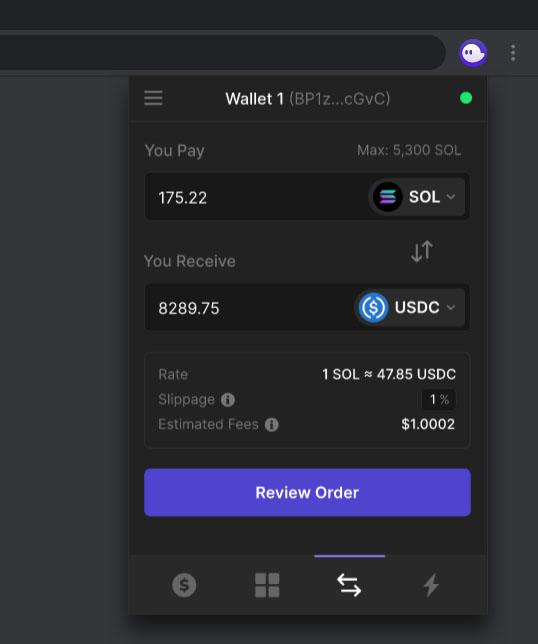This screenshot has width=538, height=644.
Task: Open the browser three-dot menu
Action: coord(513,53)
